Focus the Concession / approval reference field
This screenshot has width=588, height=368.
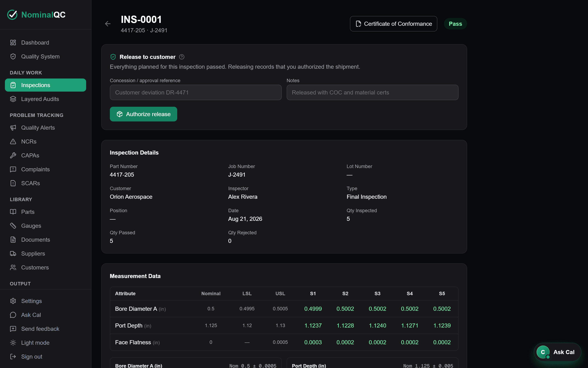tap(196, 92)
